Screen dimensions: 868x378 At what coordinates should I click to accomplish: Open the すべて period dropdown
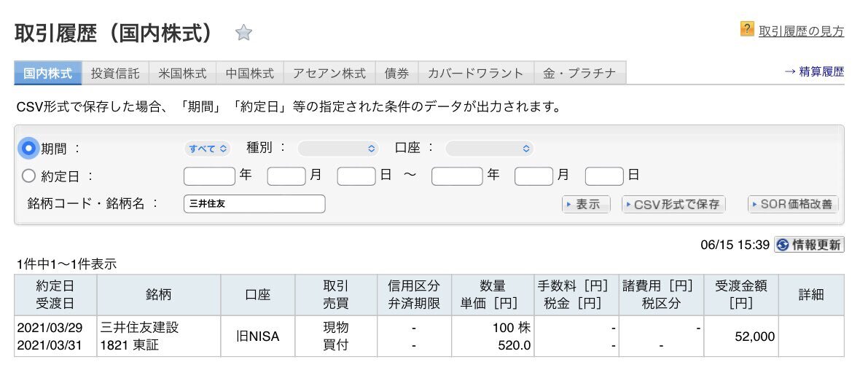207,149
